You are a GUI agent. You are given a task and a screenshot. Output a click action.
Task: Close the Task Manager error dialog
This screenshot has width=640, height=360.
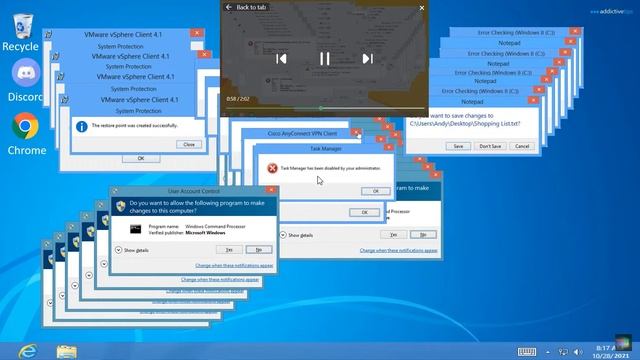[x=388, y=147]
